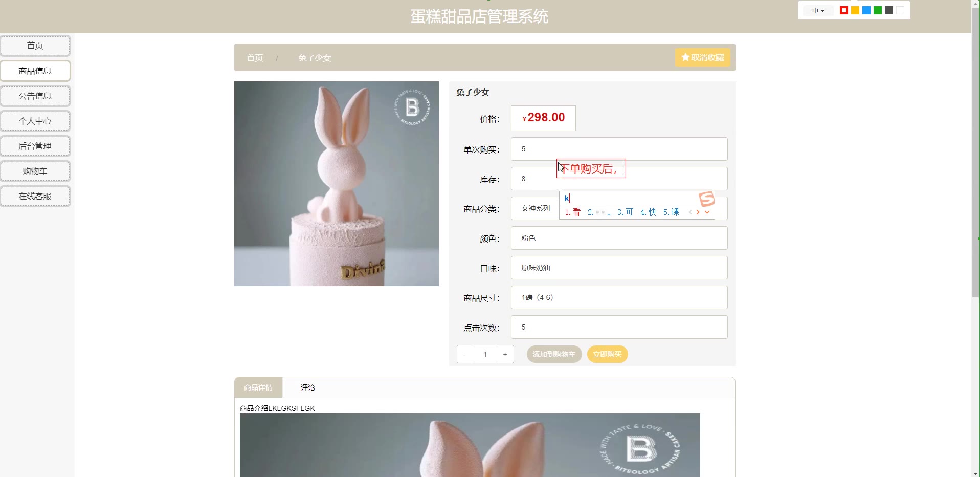Select the yellow theme color swatch
Viewport: 980px width, 477px height.
click(x=855, y=10)
